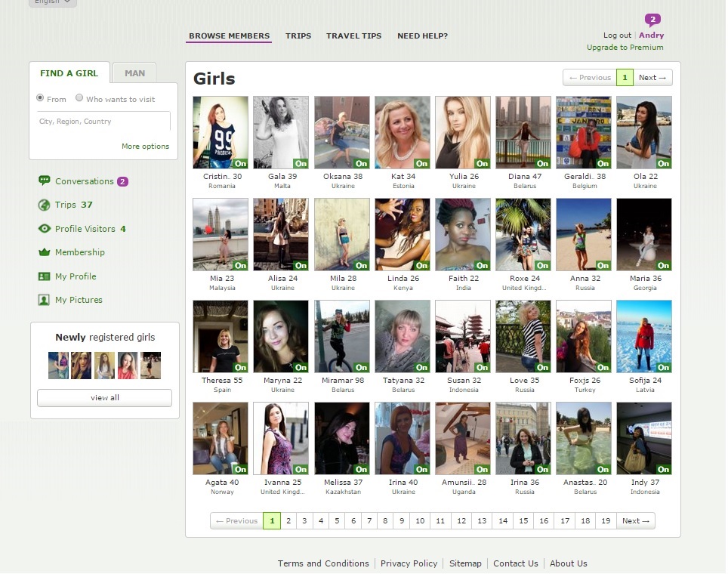Open the Browse Members menu
Viewport: 728px width, 574px height.
tap(229, 35)
